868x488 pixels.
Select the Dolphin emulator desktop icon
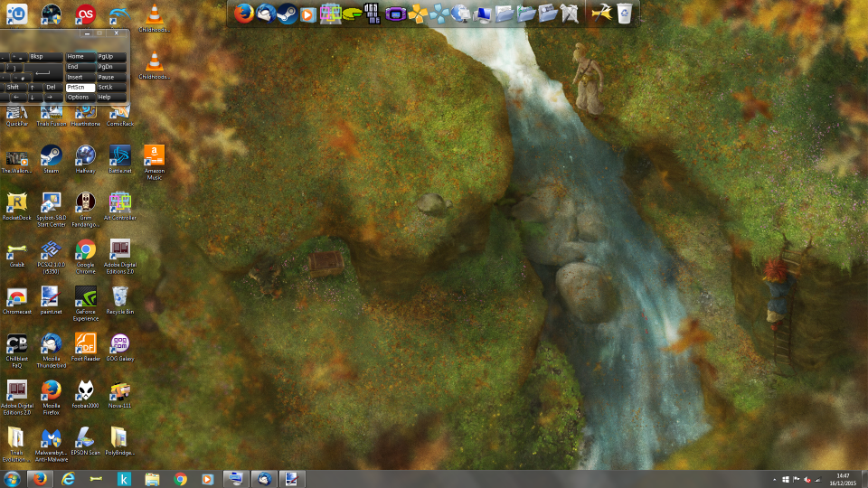(x=119, y=14)
